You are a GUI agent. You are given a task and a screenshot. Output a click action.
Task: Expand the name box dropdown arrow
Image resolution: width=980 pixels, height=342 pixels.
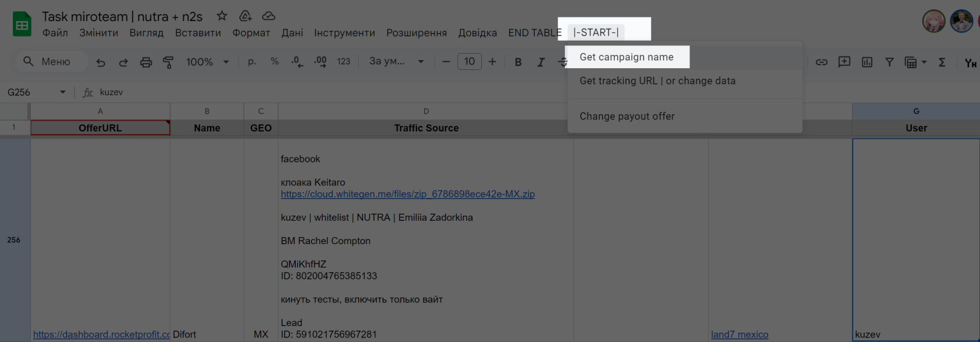[x=62, y=92]
